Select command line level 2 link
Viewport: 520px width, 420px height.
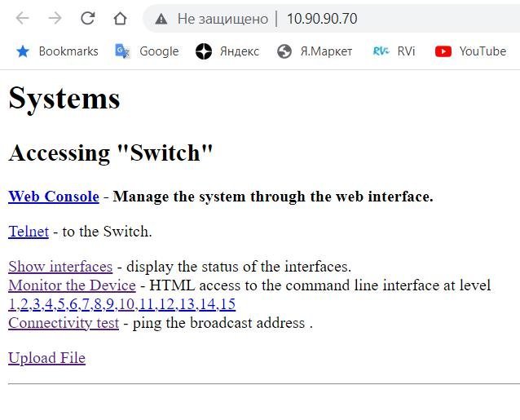click(24, 304)
